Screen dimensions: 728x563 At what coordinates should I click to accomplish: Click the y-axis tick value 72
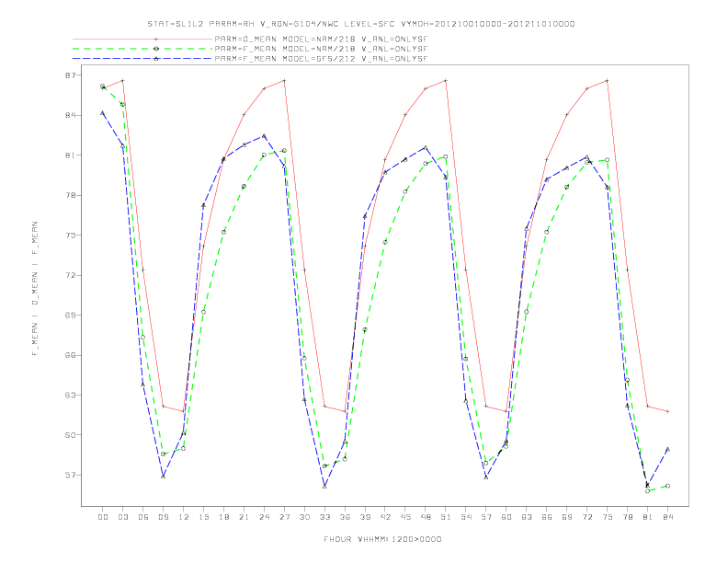(71, 275)
